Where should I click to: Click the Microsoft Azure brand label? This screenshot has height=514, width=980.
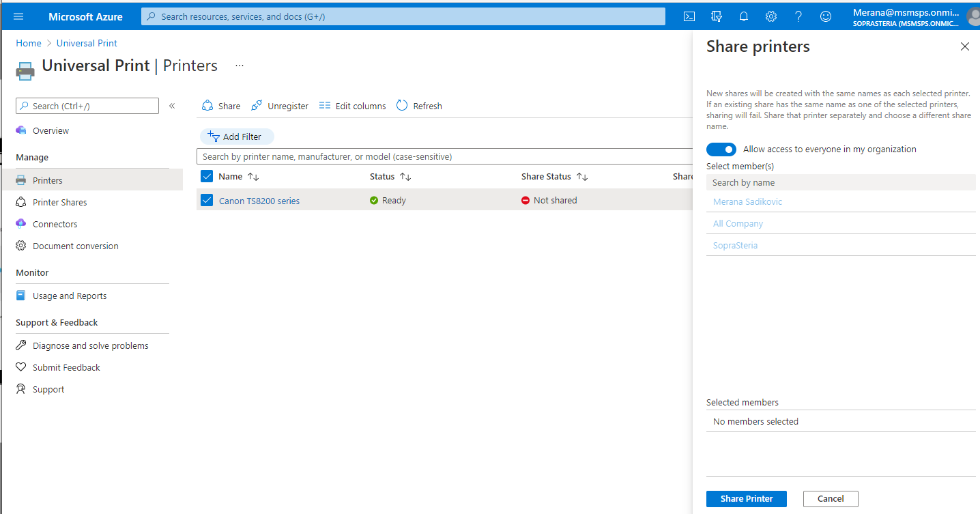(85, 16)
